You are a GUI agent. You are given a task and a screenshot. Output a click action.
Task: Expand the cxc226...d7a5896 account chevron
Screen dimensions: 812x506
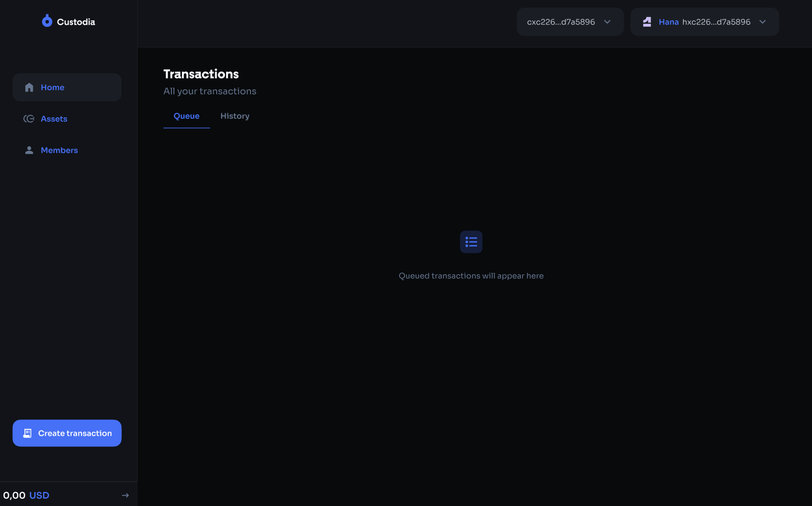click(x=607, y=22)
